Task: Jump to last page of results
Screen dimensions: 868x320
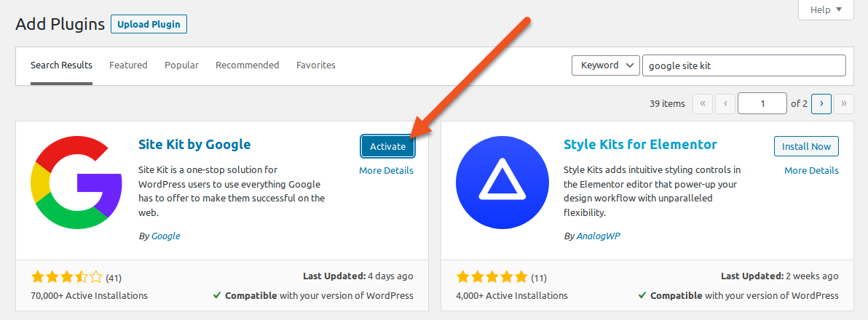Action: (x=844, y=103)
